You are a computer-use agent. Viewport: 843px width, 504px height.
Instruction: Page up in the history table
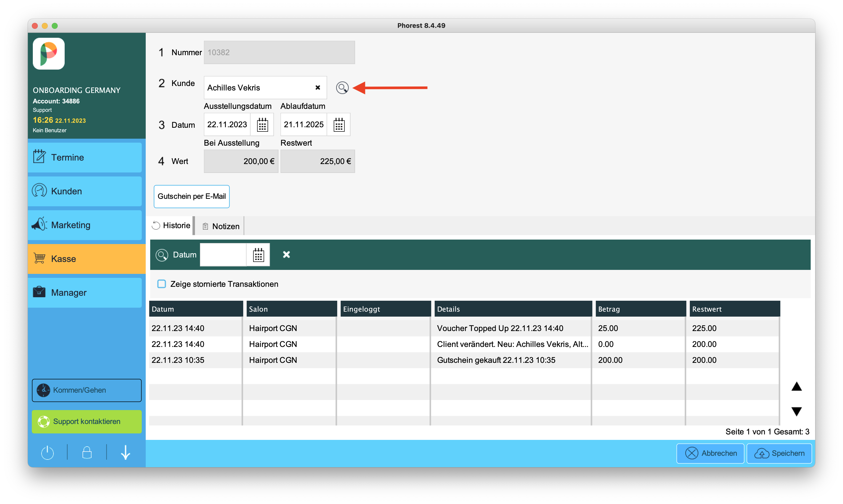coord(796,386)
